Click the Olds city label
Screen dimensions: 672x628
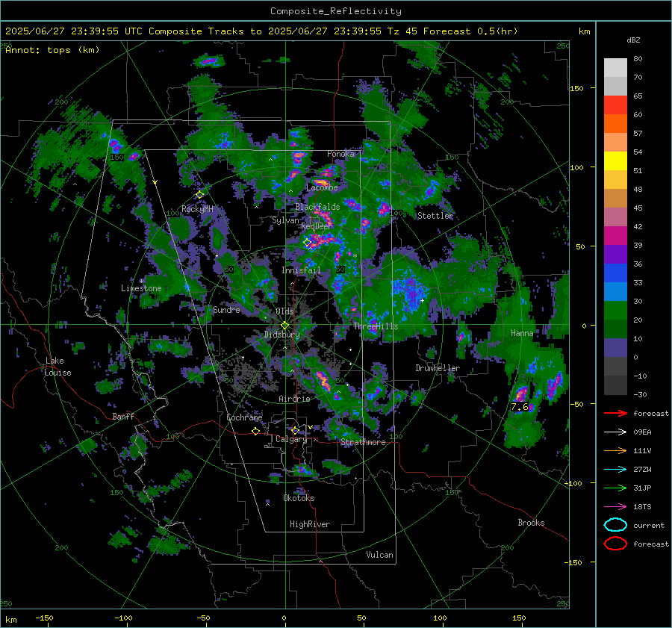pos(284,311)
